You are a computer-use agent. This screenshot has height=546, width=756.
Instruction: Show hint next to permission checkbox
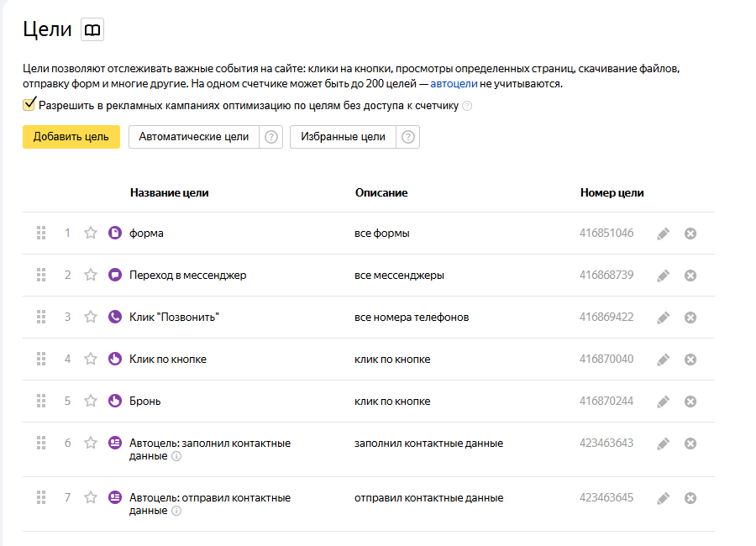coord(467,106)
